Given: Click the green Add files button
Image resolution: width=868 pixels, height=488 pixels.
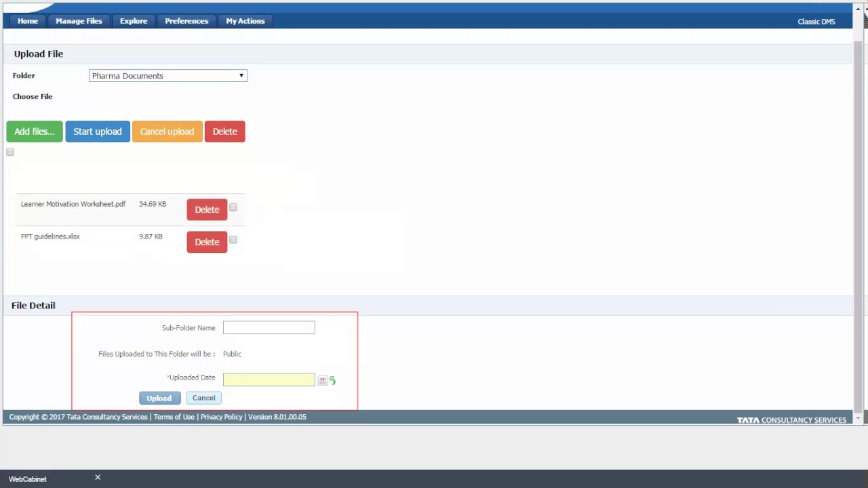Looking at the screenshot, I should point(35,131).
